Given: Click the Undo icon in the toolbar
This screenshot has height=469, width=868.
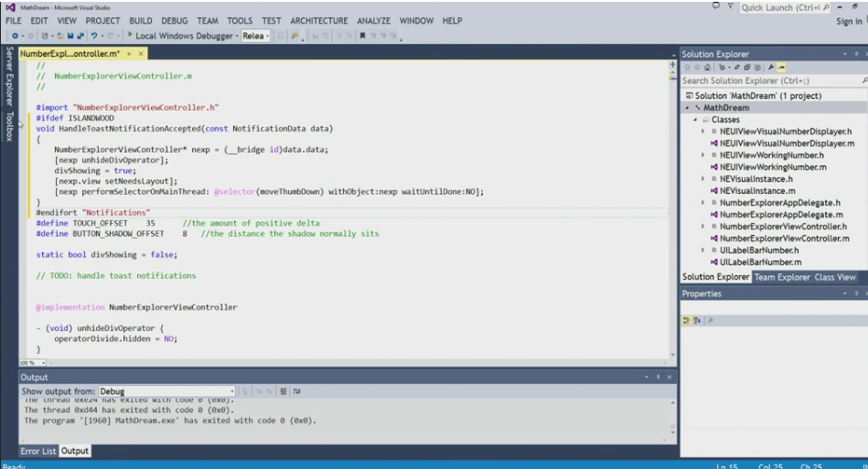Looking at the screenshot, I should point(93,36).
